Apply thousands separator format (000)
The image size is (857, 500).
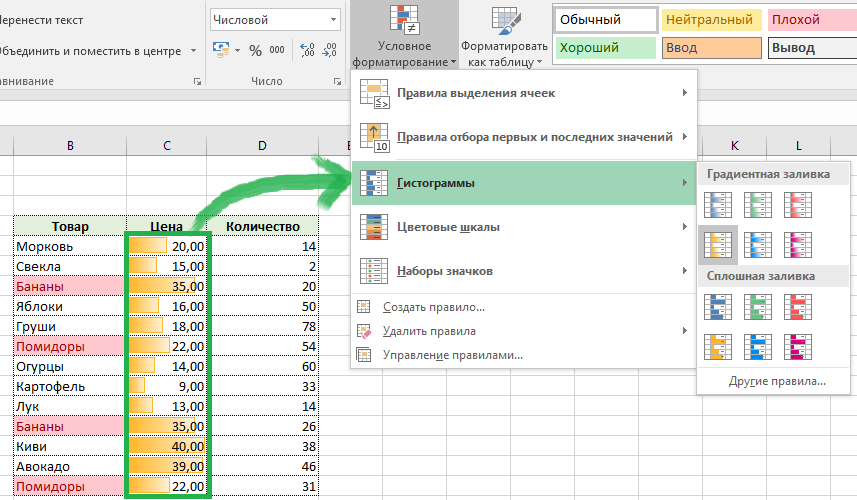(277, 50)
